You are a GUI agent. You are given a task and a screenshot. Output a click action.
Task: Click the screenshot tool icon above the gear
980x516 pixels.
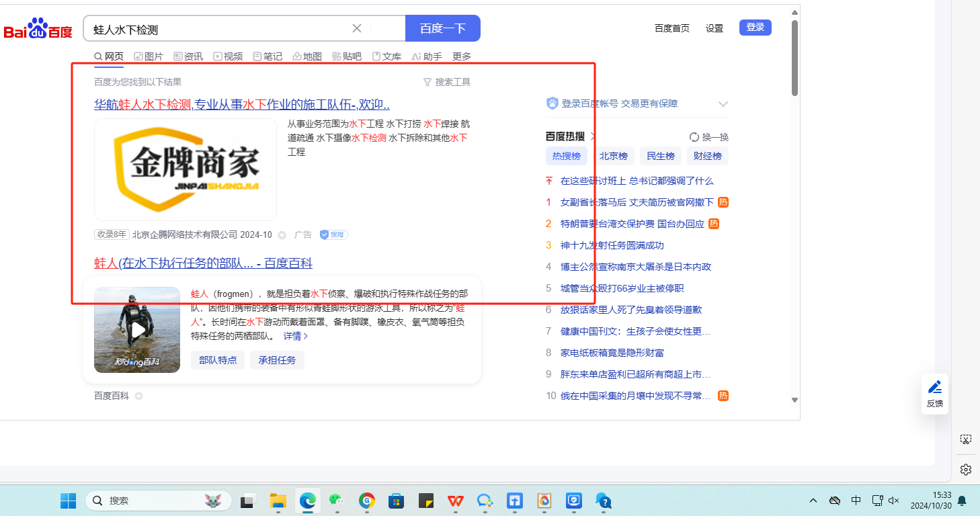pyautogui.click(x=965, y=439)
